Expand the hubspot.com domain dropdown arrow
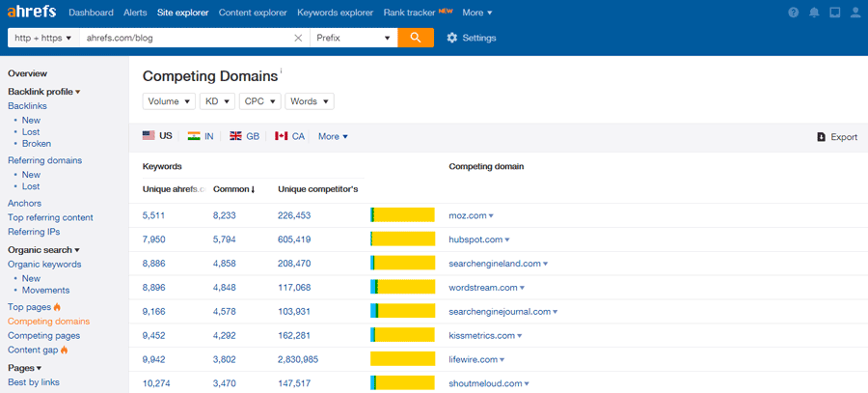Screen dimensions: 868x393 (507, 240)
